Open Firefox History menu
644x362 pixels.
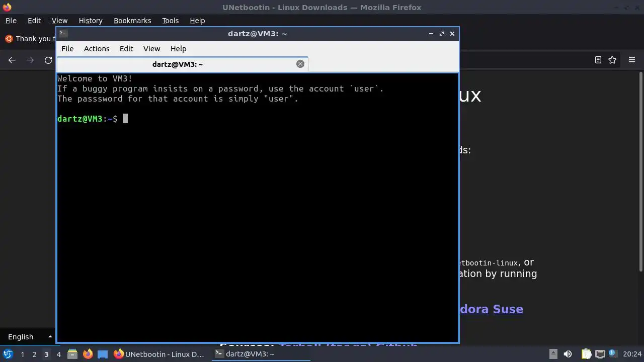(91, 21)
